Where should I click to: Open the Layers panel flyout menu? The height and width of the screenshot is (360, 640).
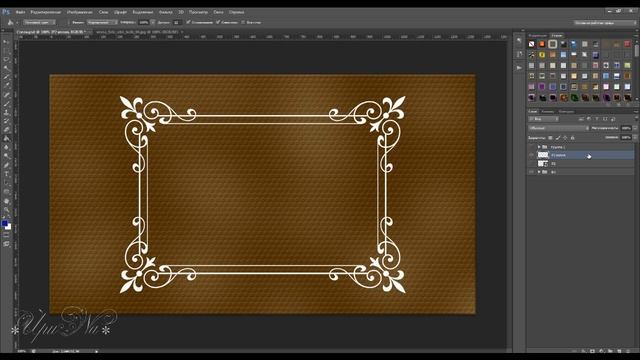click(x=636, y=111)
